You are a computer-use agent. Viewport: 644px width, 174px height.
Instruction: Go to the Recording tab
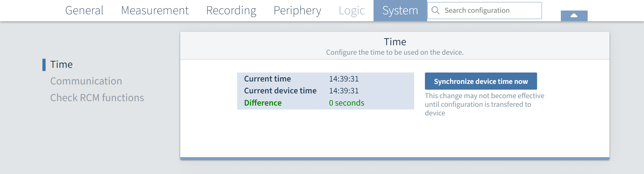(x=231, y=10)
